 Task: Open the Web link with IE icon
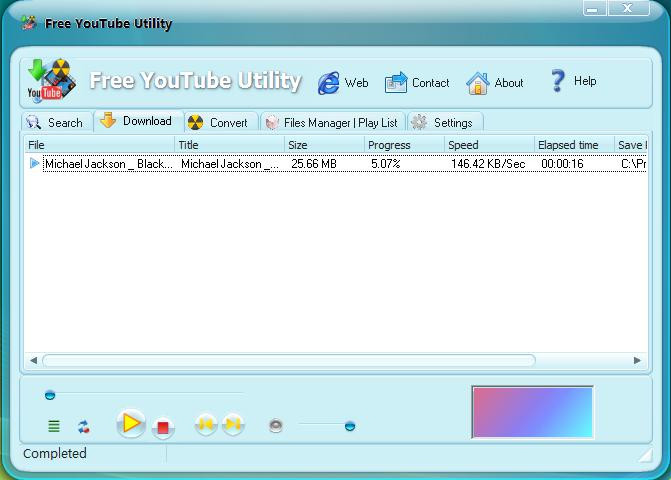point(343,83)
